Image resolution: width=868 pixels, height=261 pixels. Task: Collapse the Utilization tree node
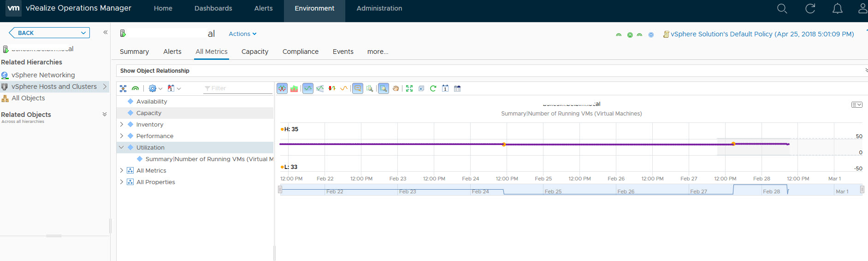tap(122, 147)
